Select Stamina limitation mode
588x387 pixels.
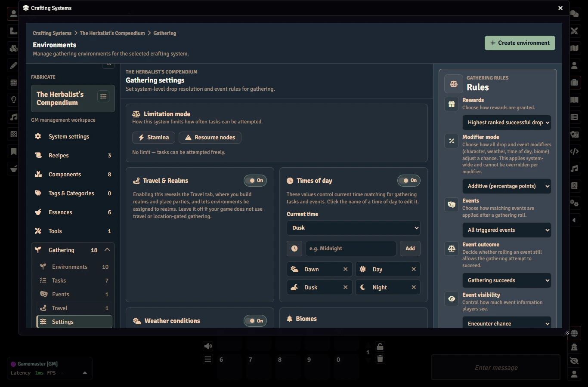(154, 138)
